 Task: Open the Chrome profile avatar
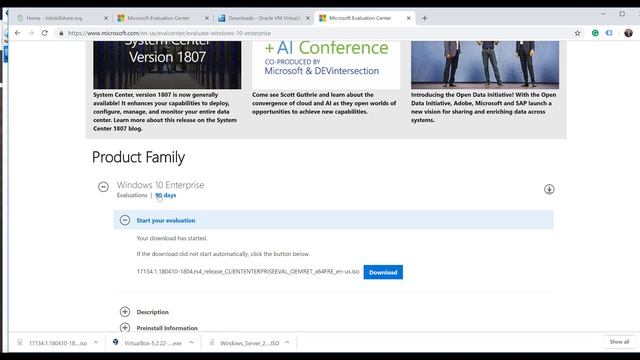(x=628, y=33)
